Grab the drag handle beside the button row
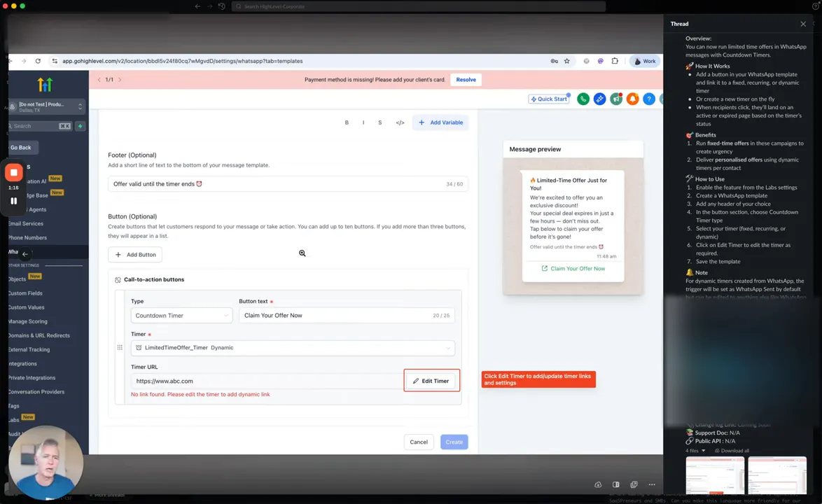Image resolution: width=822 pixels, height=504 pixels. coord(120,347)
